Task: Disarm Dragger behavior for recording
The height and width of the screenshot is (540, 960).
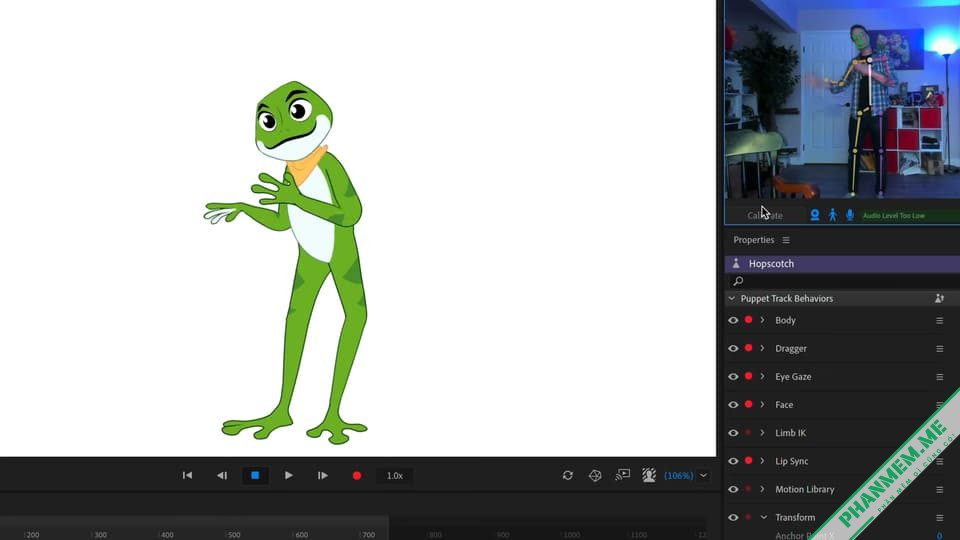Action: (748, 348)
